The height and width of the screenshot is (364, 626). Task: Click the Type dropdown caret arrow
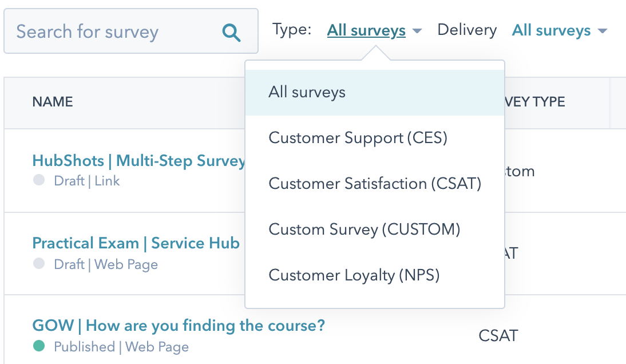pos(417,31)
